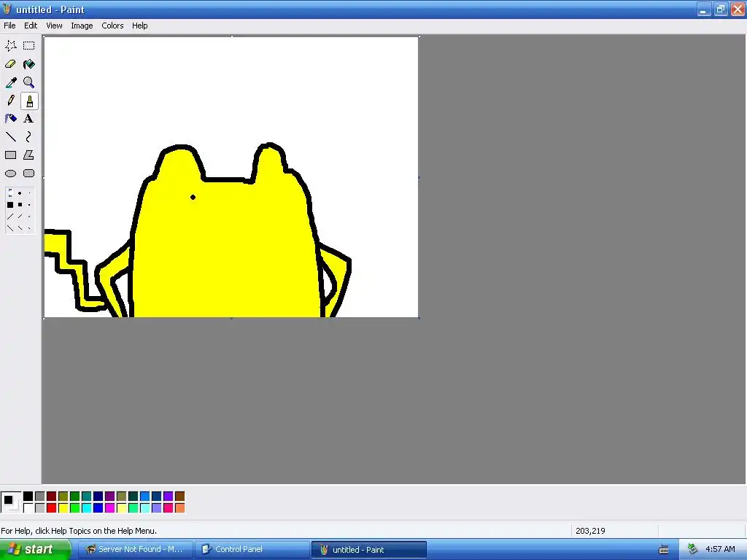The height and width of the screenshot is (560, 747).
Task: Open the File menu
Action: [x=9, y=26]
